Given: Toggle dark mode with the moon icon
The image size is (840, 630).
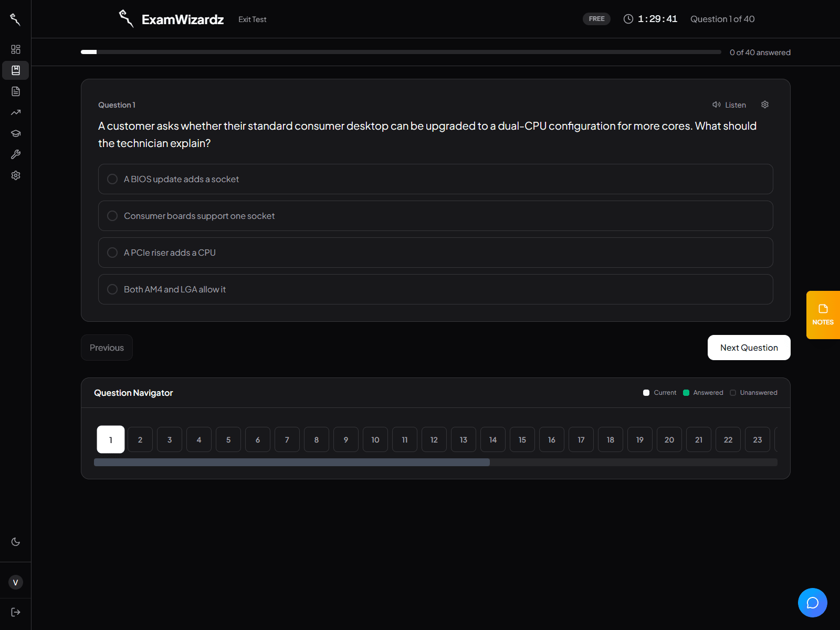Looking at the screenshot, I should coord(16,542).
